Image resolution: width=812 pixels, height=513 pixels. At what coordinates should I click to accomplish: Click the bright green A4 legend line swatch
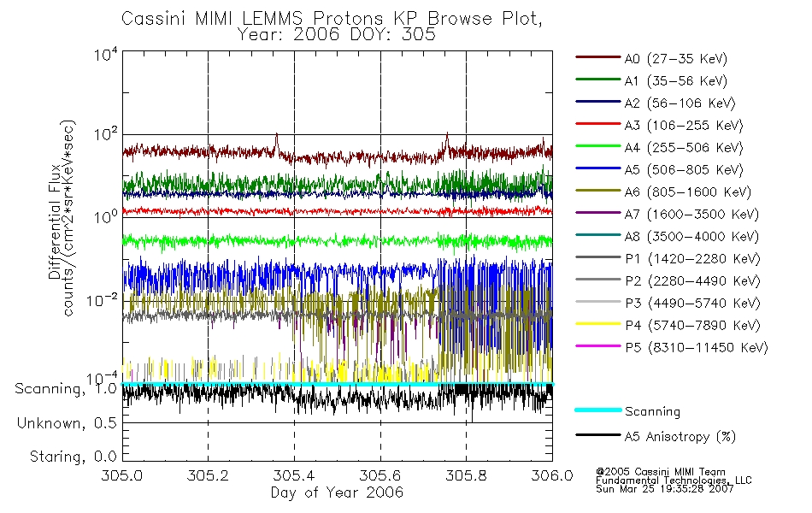click(x=598, y=146)
